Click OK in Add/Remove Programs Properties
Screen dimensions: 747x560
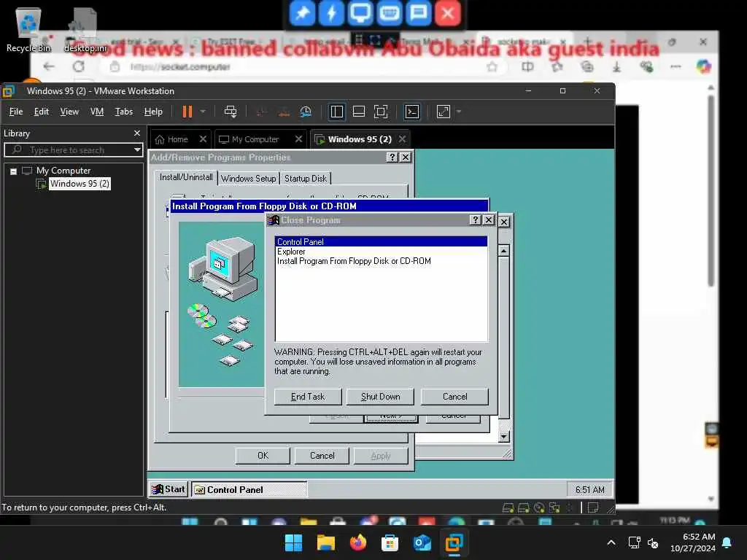[x=263, y=456]
